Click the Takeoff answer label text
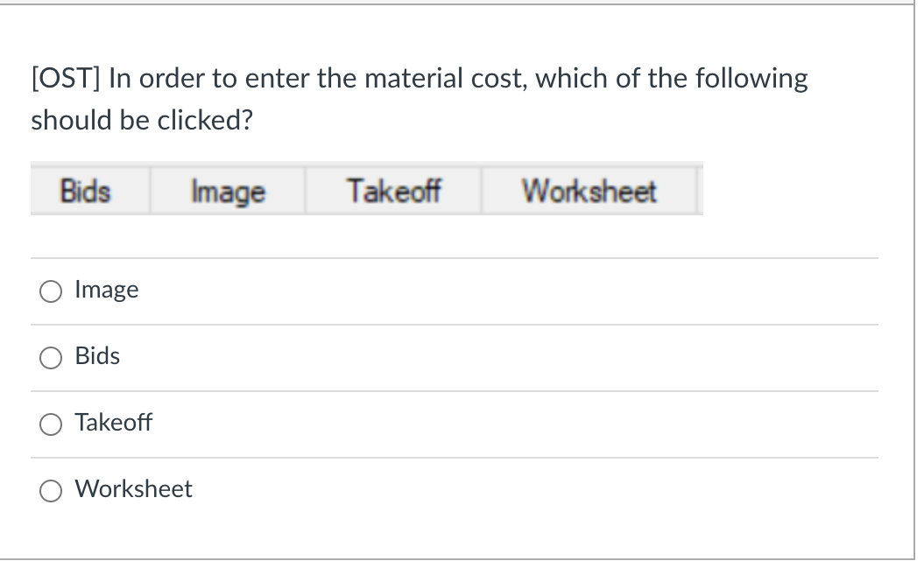Screen dimensions: 924x568 [x=114, y=423]
